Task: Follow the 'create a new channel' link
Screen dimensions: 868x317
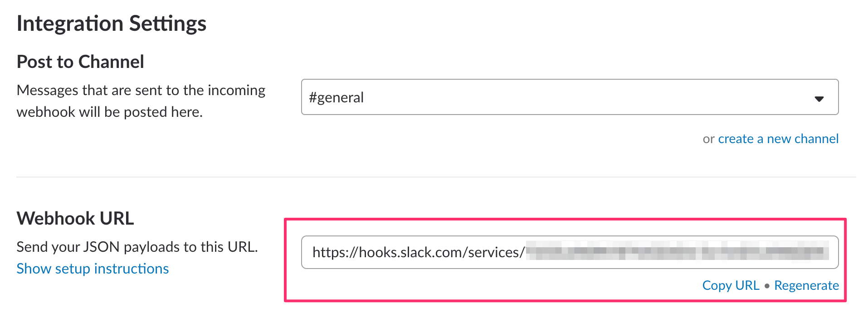Action: [778, 139]
